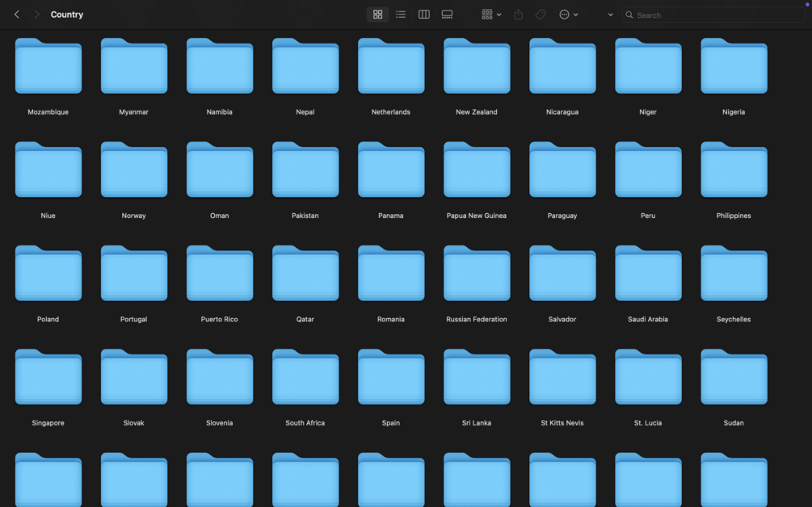Open the Action ellipsis menu
812x507 pixels.
569,15
